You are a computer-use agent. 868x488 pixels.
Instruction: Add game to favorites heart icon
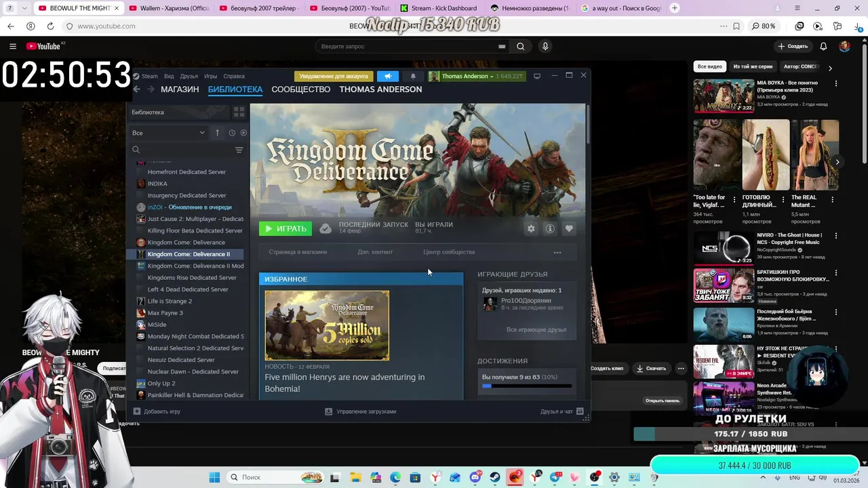(569, 228)
